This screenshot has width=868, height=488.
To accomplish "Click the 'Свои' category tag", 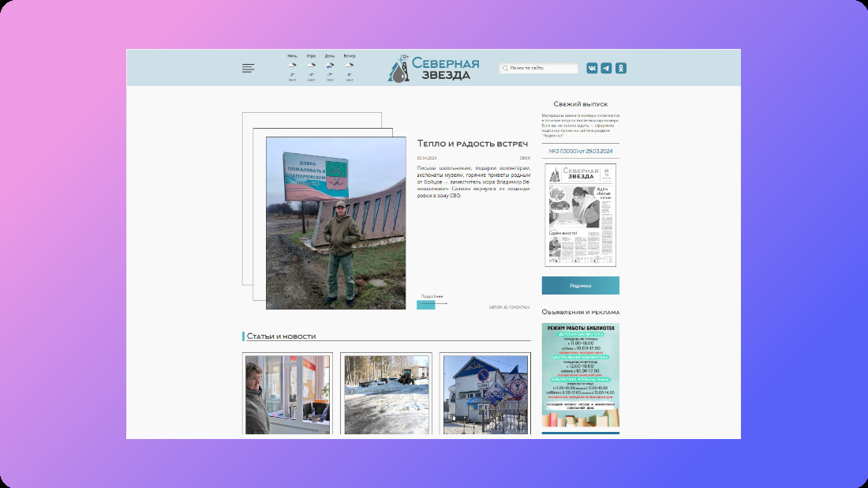I will pos(525,159).
